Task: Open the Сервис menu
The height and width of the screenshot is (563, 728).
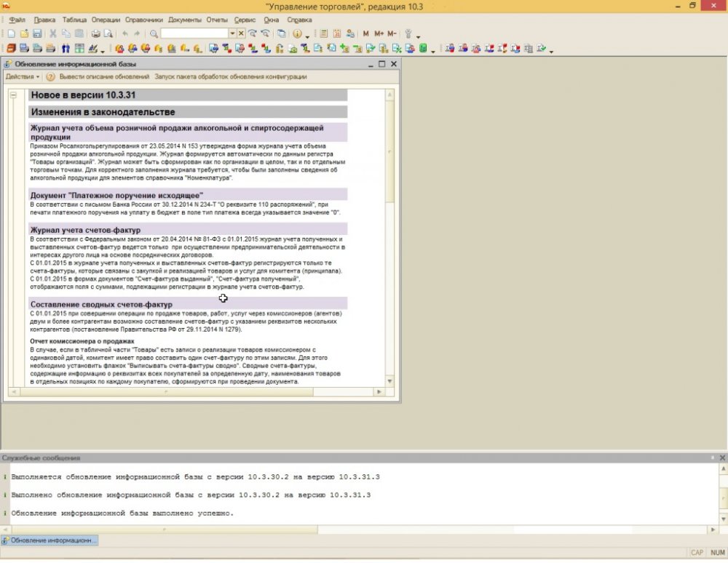Action: click(x=245, y=20)
